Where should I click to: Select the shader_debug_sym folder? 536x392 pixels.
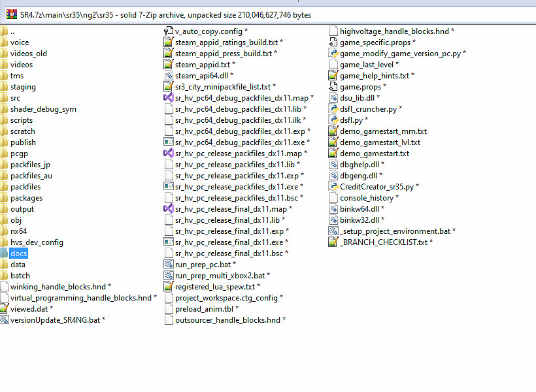click(x=43, y=109)
